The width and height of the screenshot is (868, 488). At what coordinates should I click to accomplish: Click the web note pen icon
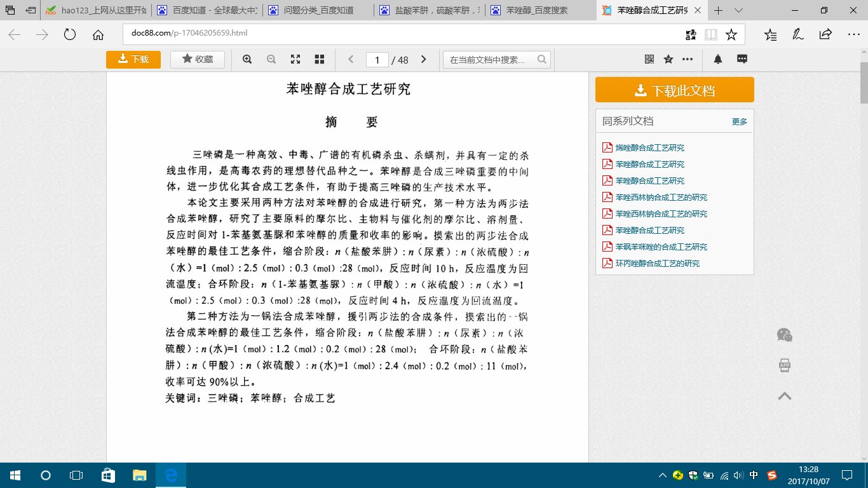(x=798, y=35)
